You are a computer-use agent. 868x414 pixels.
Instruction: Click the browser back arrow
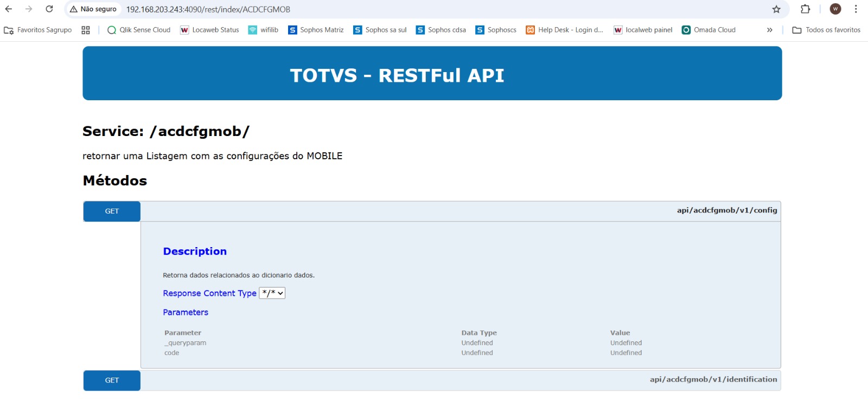9,9
